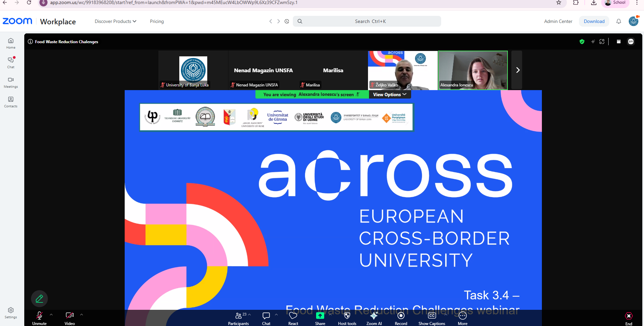Click the green Share screen button

(x=320, y=318)
